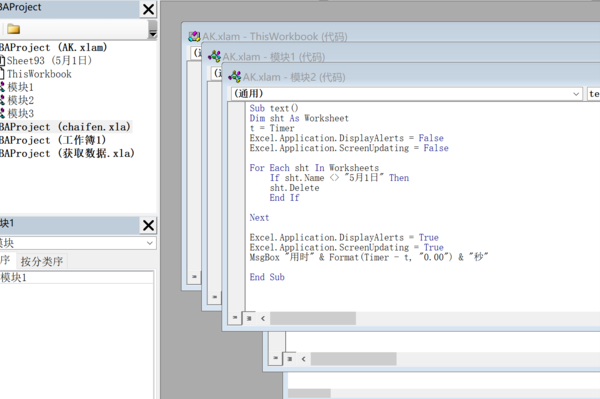
Task: Click scrollbar thumb in lower background window
Action: pyautogui.click(x=354, y=359)
